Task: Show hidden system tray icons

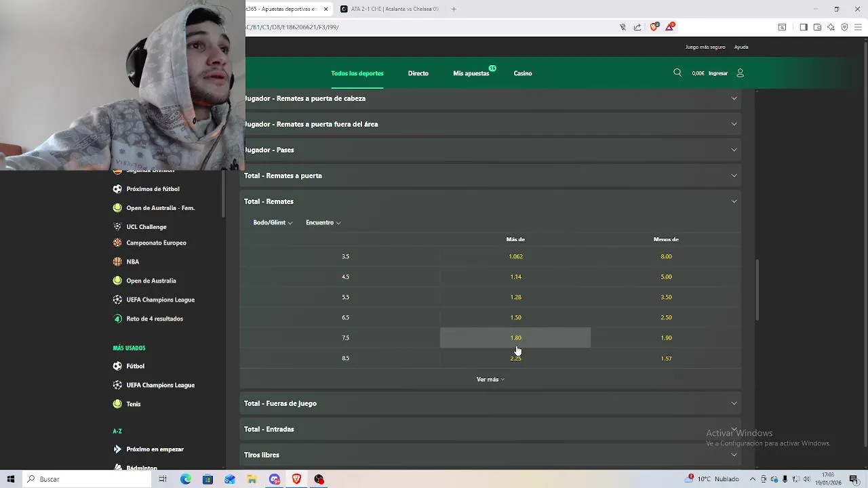Action: tap(752, 479)
